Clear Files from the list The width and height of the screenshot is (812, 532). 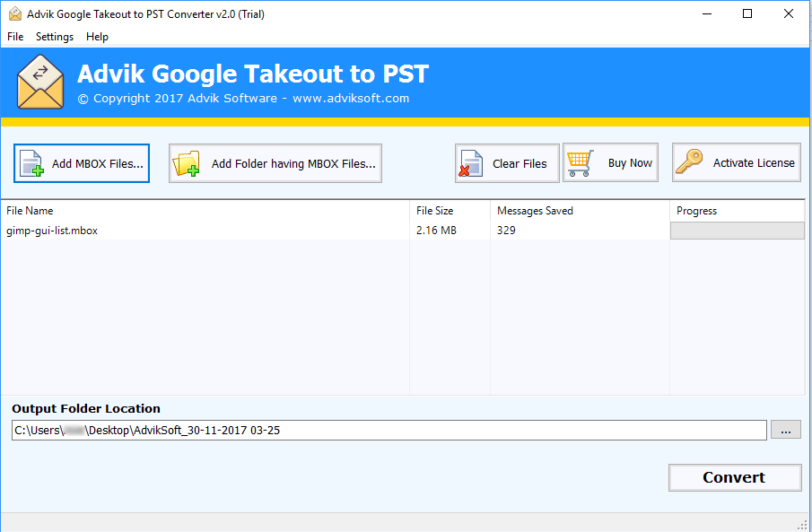tap(507, 163)
